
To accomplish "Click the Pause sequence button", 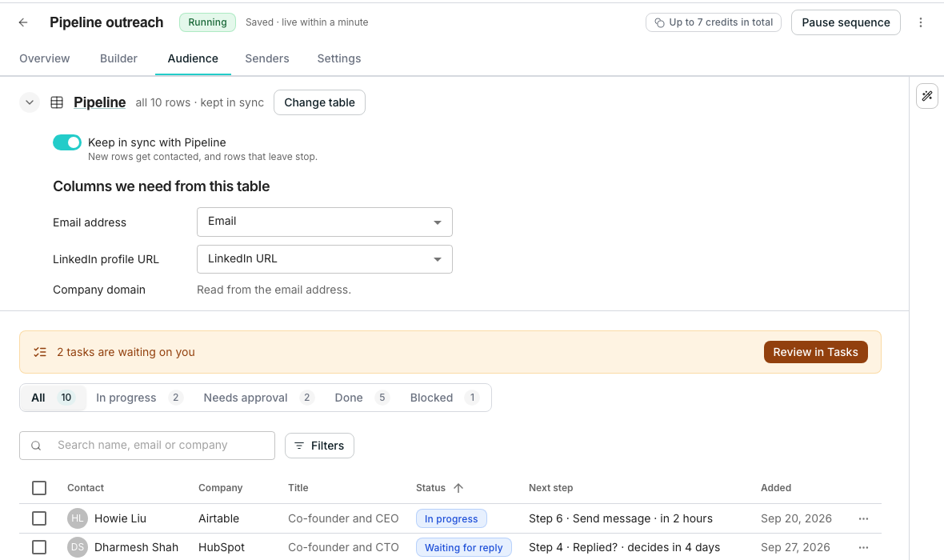I will point(846,22).
